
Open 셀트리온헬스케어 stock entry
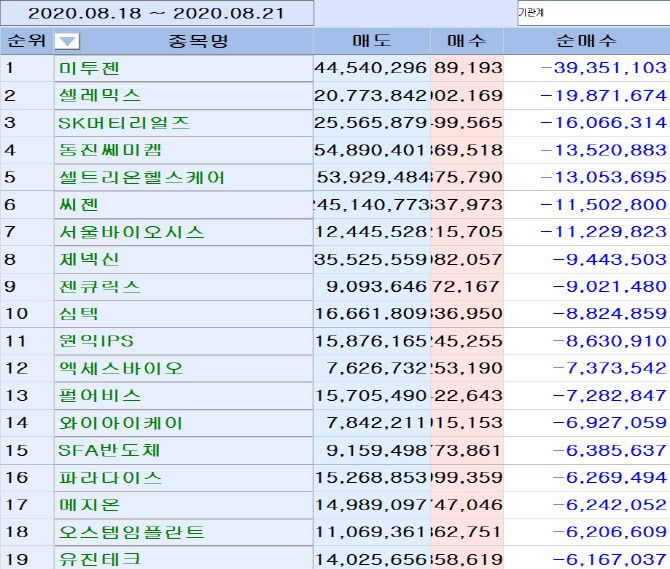141,178
